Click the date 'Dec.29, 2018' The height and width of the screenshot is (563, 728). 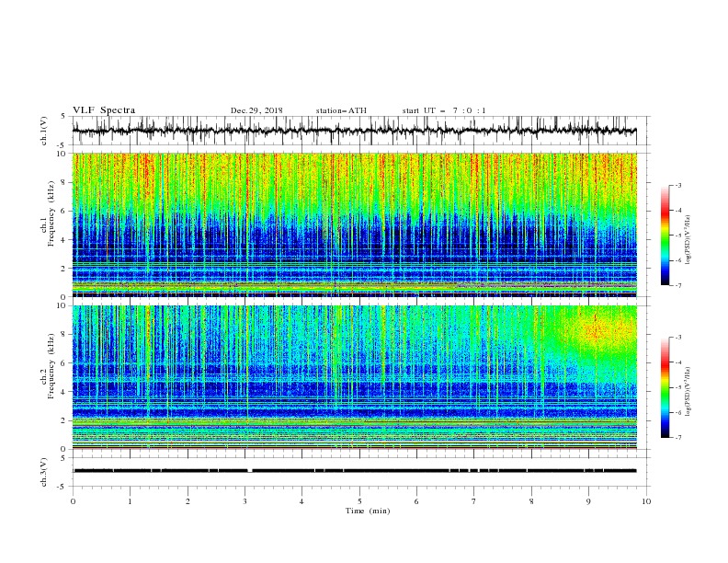click(x=256, y=110)
